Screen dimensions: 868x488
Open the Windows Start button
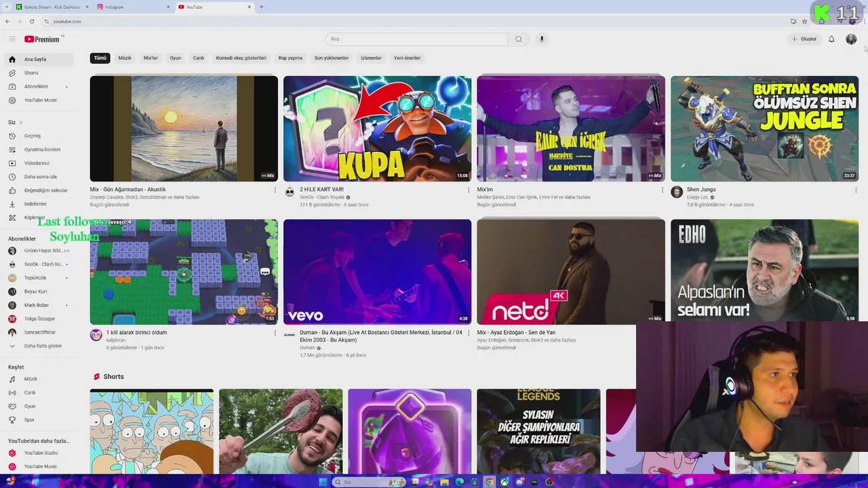coord(323,482)
